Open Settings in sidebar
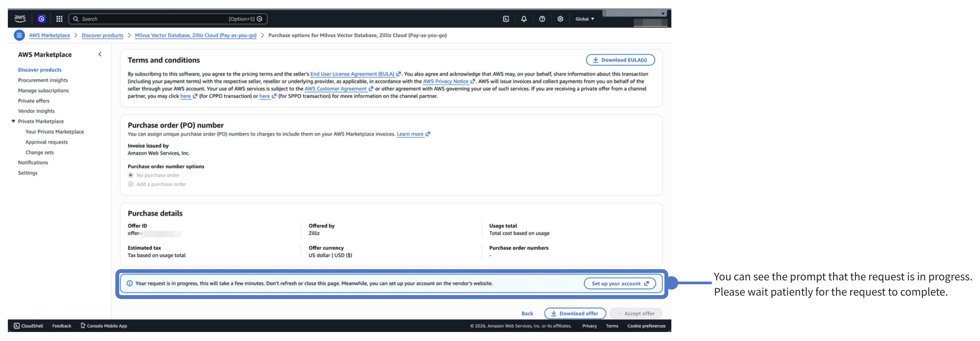The width and height of the screenshot is (980, 341). click(x=28, y=173)
